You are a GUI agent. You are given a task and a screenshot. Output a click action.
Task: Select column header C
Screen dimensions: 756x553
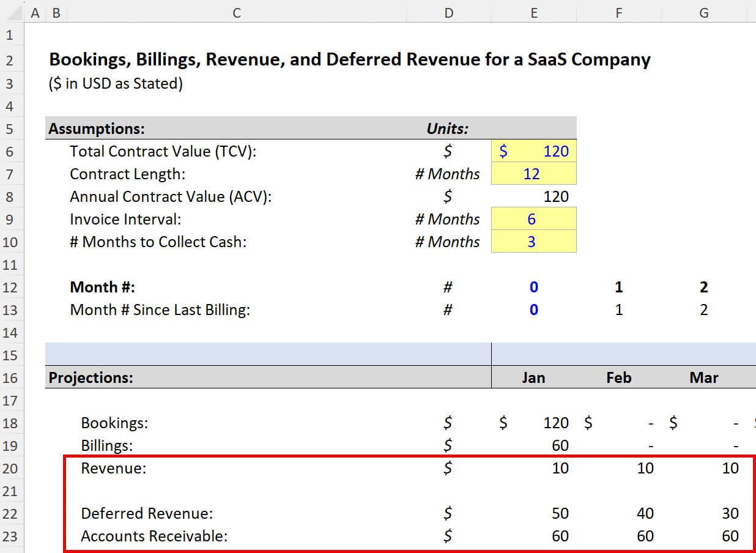pyautogui.click(x=236, y=12)
